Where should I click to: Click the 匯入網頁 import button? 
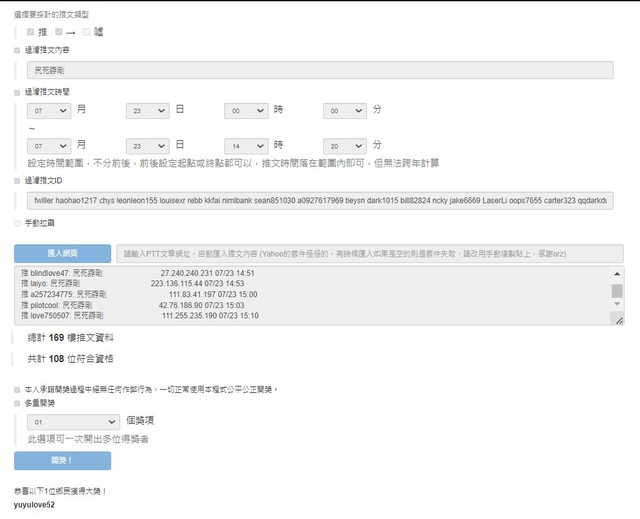click(62, 254)
